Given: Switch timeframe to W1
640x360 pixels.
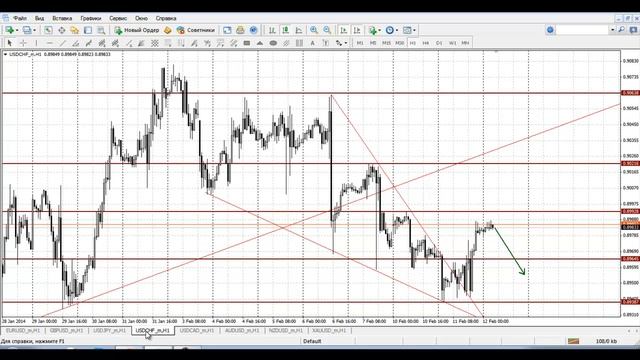Looking at the screenshot, I should point(453,43).
